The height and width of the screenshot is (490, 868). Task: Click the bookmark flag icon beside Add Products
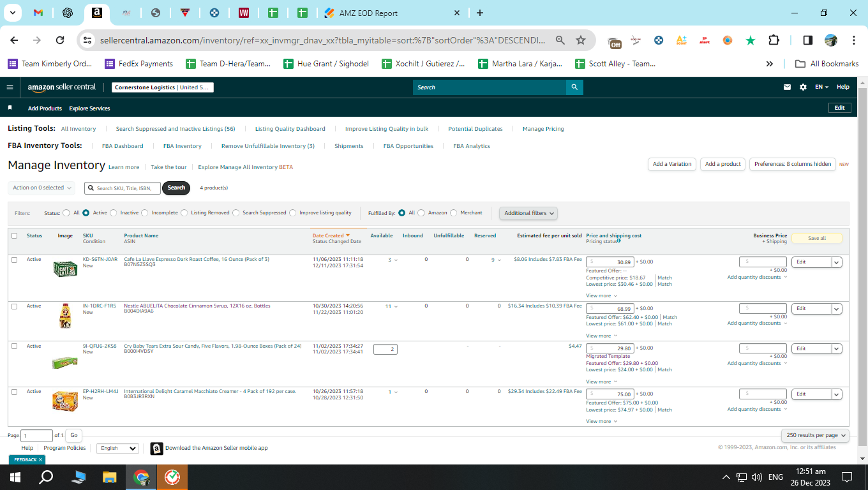(x=10, y=108)
